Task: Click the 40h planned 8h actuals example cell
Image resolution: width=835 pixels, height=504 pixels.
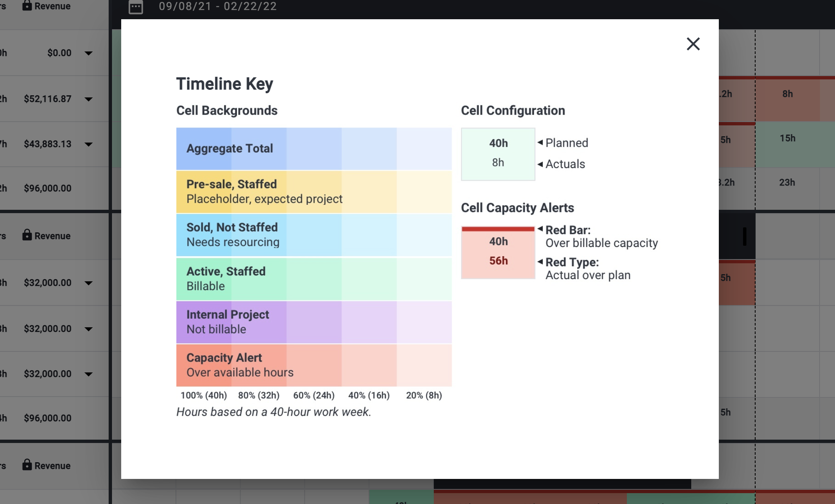Action: [x=498, y=154]
